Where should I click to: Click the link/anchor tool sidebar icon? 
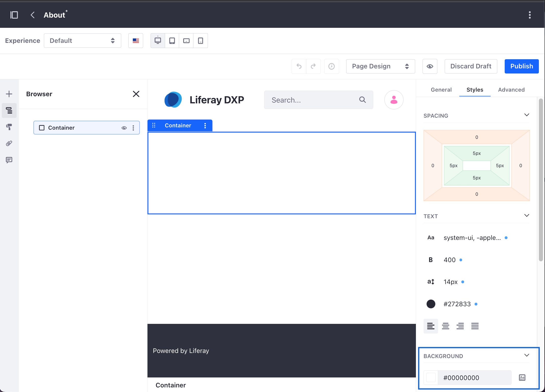click(9, 143)
